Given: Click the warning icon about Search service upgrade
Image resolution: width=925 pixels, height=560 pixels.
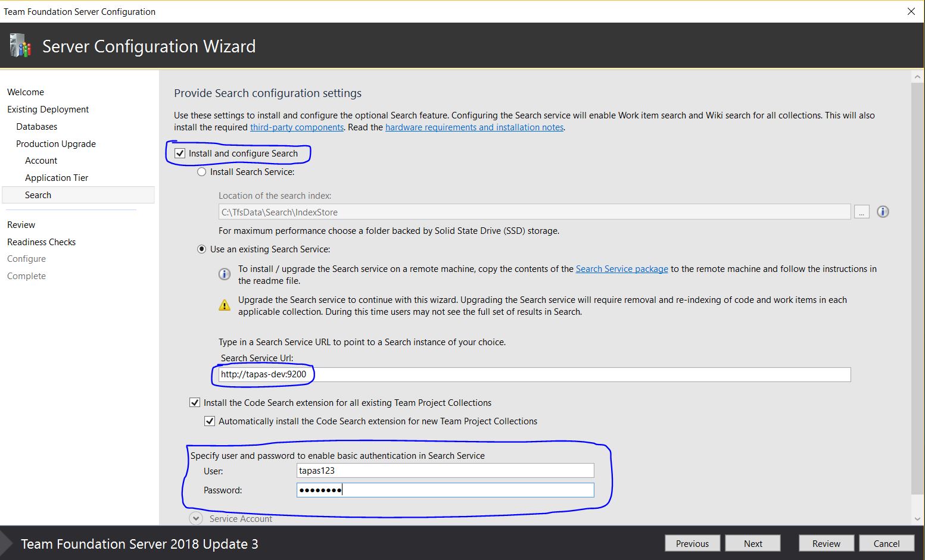Looking at the screenshot, I should pyautogui.click(x=225, y=305).
